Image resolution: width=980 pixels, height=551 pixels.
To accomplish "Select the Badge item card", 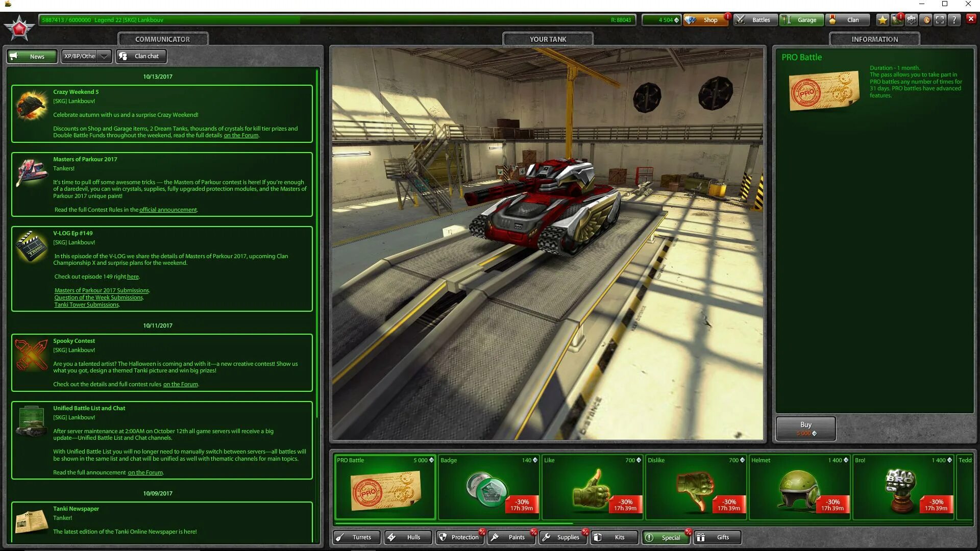I will point(489,487).
